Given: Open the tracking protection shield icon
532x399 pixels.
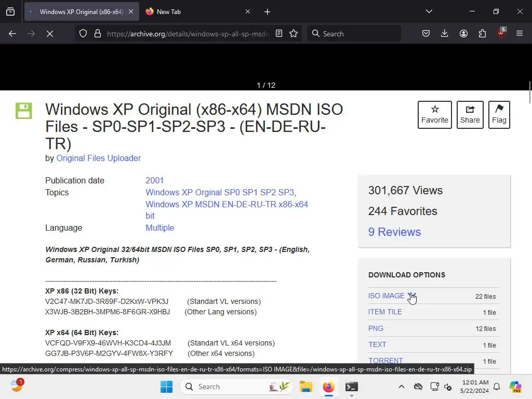Looking at the screenshot, I should (83, 34).
